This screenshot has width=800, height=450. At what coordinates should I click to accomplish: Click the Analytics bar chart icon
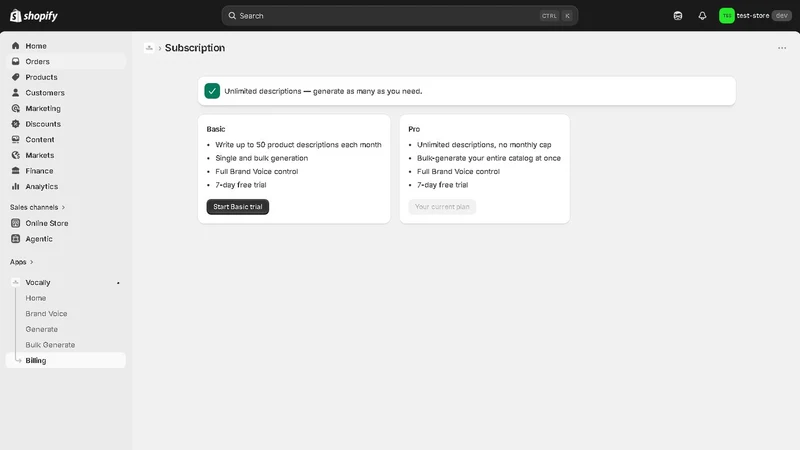click(15, 186)
